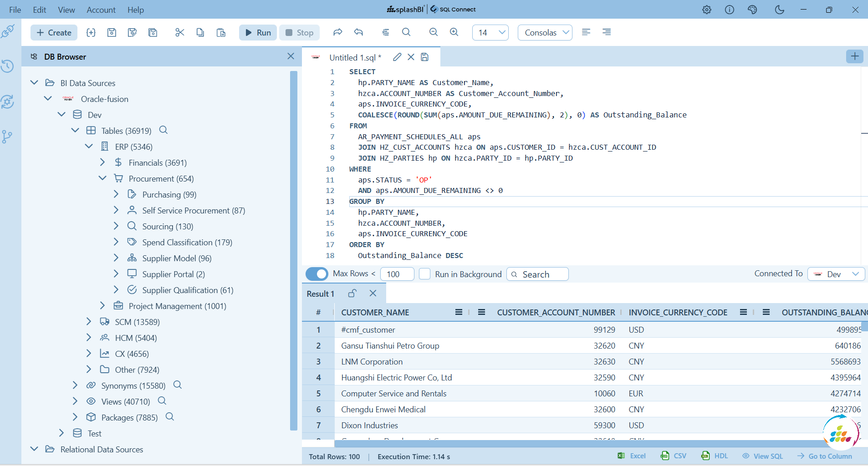The height and width of the screenshot is (466, 868).
Task: Click the Stop button
Action: [x=300, y=32]
